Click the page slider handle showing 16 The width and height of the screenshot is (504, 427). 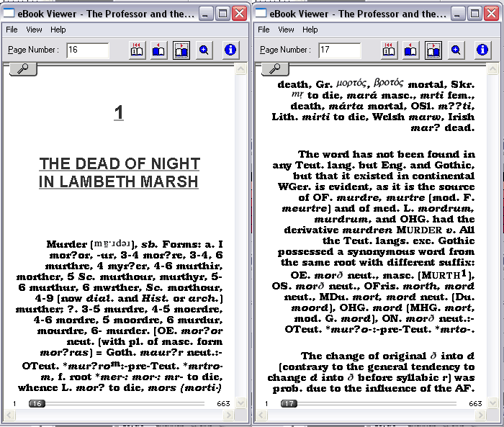[x=37, y=404]
